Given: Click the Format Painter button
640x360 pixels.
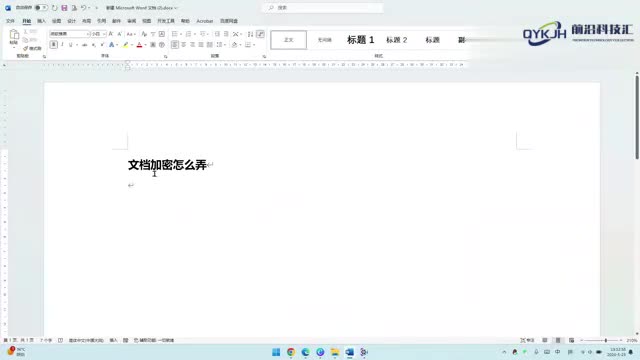Looking at the screenshot, I should pos(32,48).
